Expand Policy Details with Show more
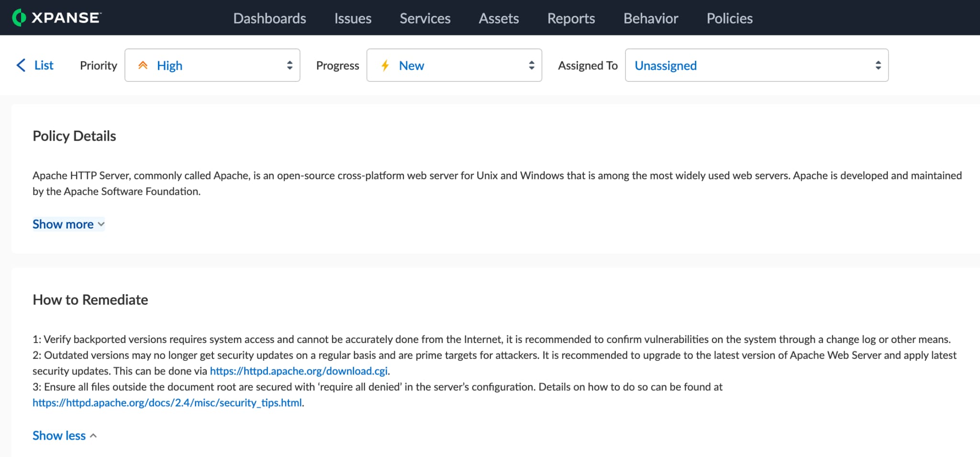This screenshot has height=457, width=980. point(68,224)
